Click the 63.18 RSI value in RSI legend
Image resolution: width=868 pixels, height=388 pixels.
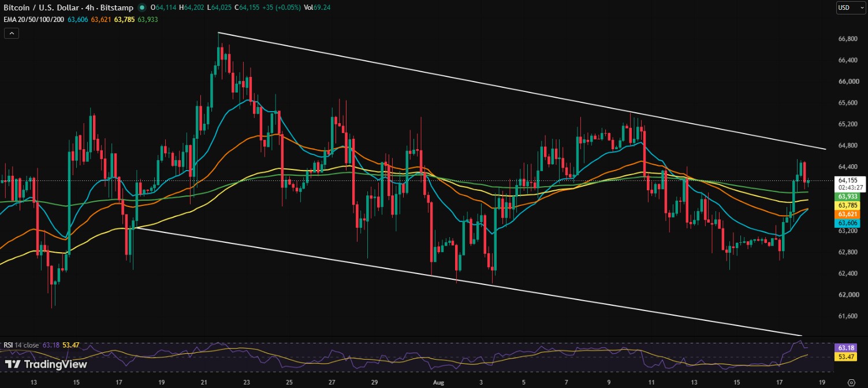(x=51, y=345)
